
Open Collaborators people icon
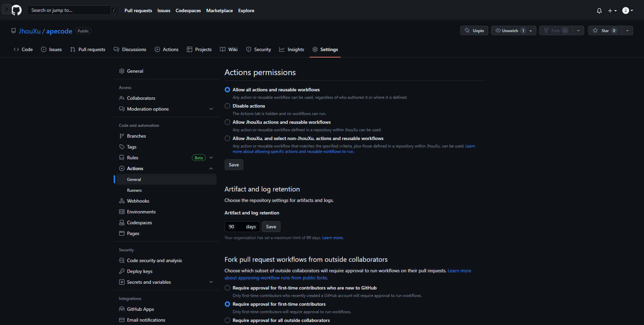pyautogui.click(x=122, y=98)
